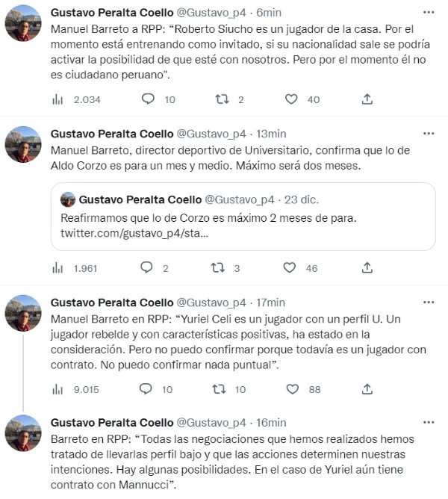Reply to the Yuriel Celi tweet
Image resolution: width=448 pixels, height=499 pixels.
[148, 389]
